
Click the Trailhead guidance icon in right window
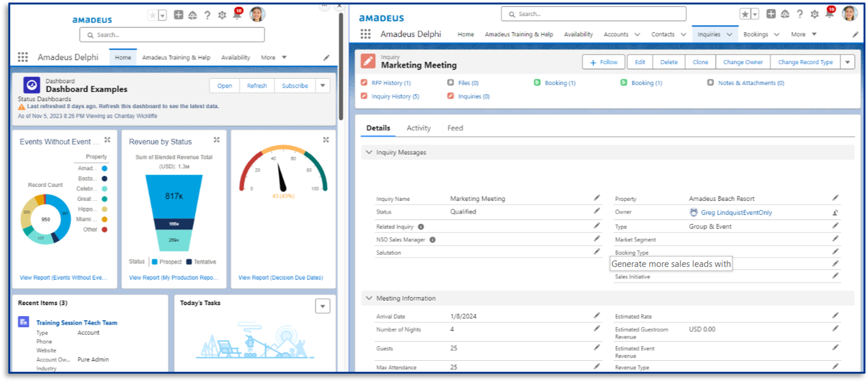tap(785, 14)
